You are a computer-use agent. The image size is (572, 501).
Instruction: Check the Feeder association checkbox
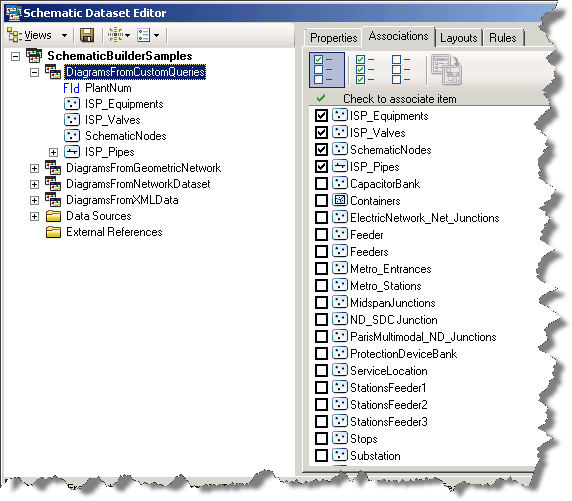pos(321,235)
